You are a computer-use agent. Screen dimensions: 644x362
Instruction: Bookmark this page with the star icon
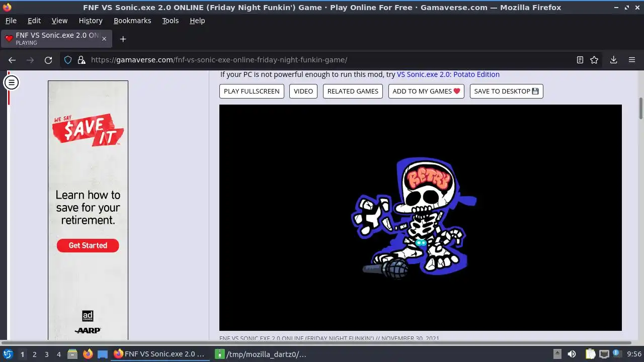coord(594,60)
